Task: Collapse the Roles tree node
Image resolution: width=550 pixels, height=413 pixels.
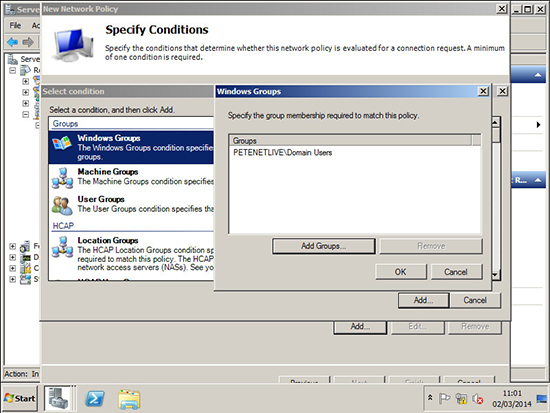Action: (x=13, y=70)
